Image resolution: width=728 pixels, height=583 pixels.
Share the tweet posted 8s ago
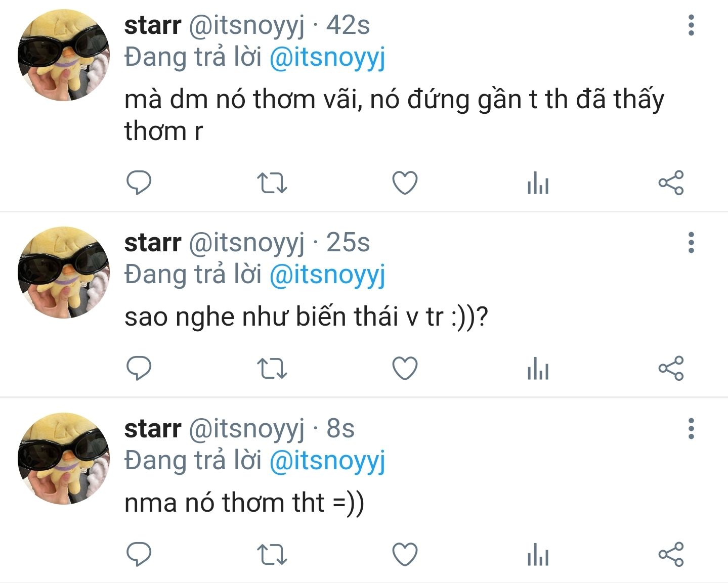[671, 555]
